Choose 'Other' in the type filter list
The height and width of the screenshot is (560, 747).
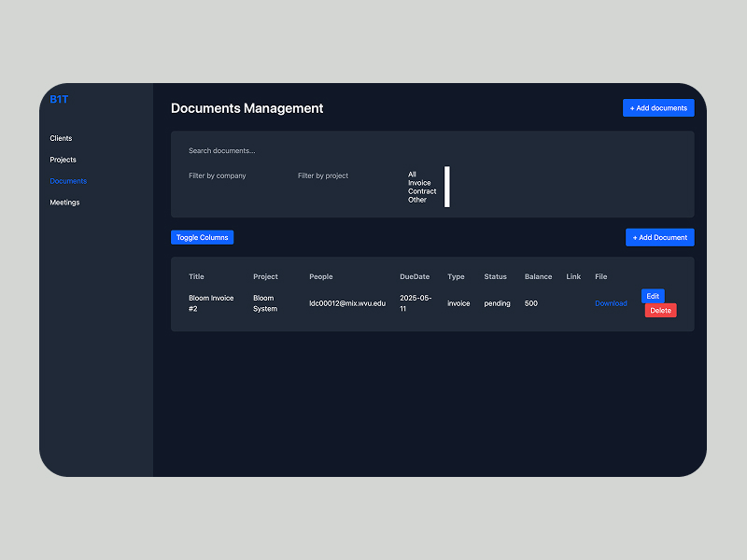[x=416, y=200]
